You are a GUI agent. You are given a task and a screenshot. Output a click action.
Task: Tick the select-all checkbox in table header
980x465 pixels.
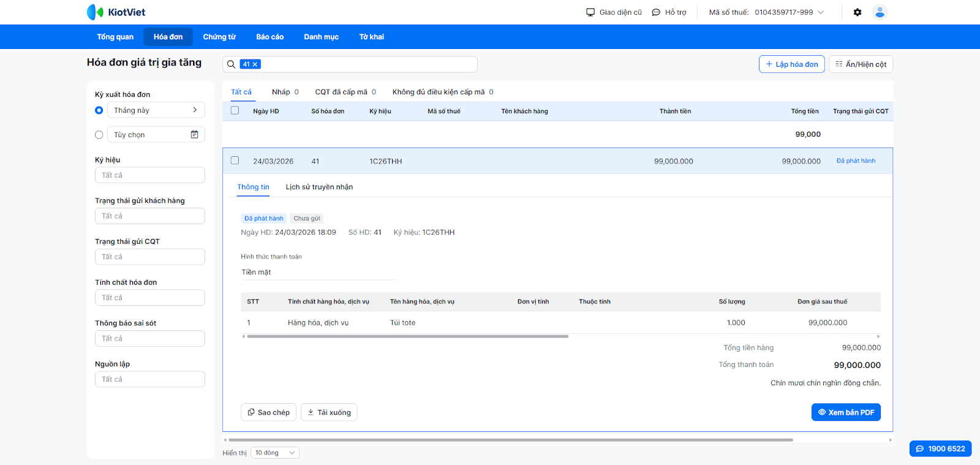tap(235, 111)
